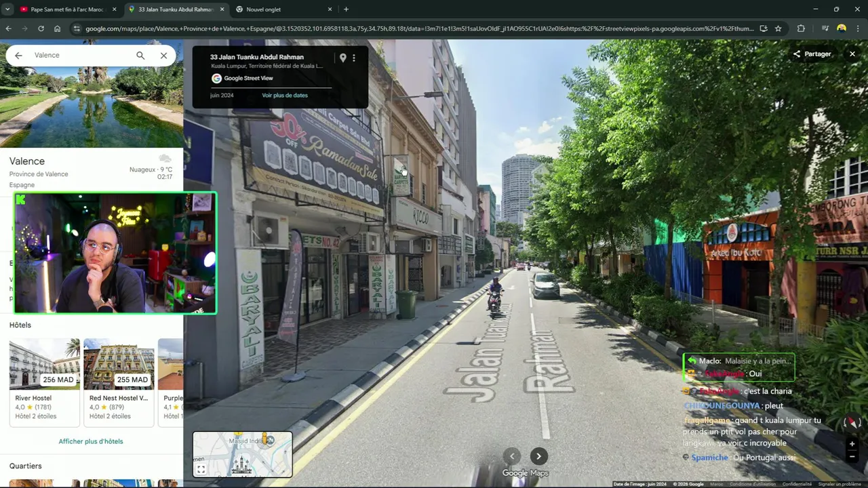Open the three-dot menu in Street View card
This screenshot has width=868, height=488.
pyautogui.click(x=353, y=58)
